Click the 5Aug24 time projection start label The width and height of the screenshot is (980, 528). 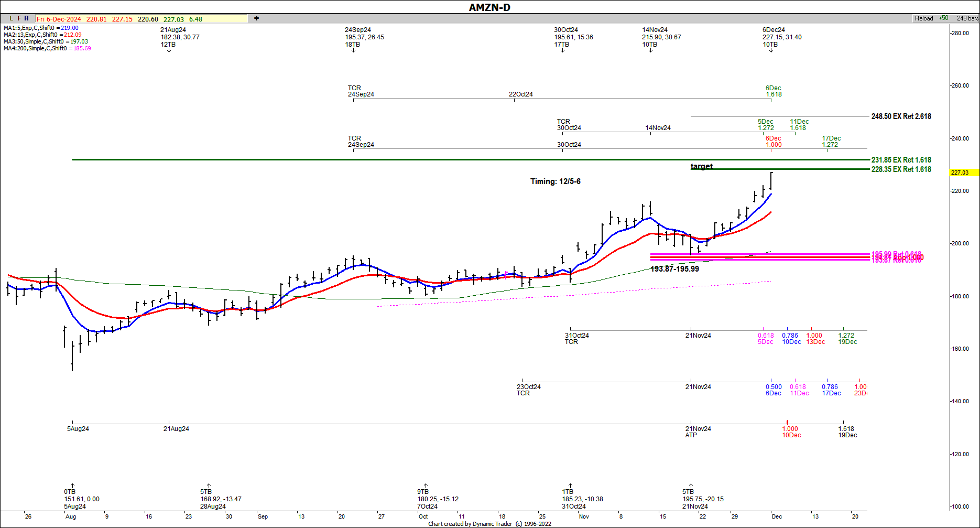(x=78, y=429)
